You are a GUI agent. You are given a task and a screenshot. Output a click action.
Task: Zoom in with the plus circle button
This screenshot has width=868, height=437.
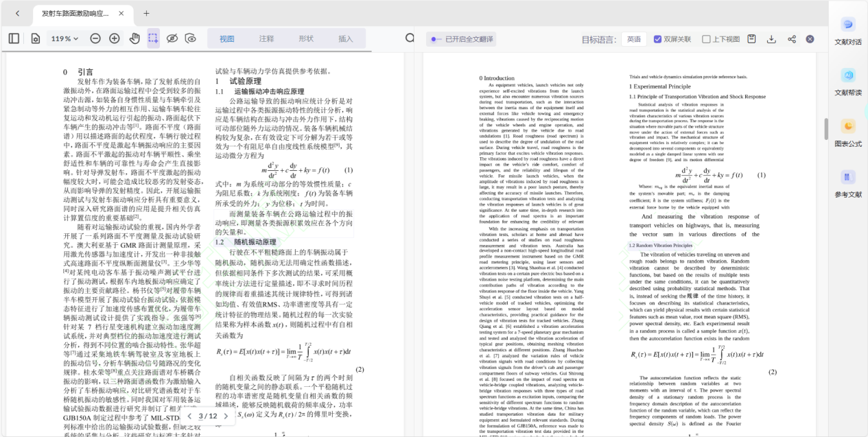[x=115, y=38]
